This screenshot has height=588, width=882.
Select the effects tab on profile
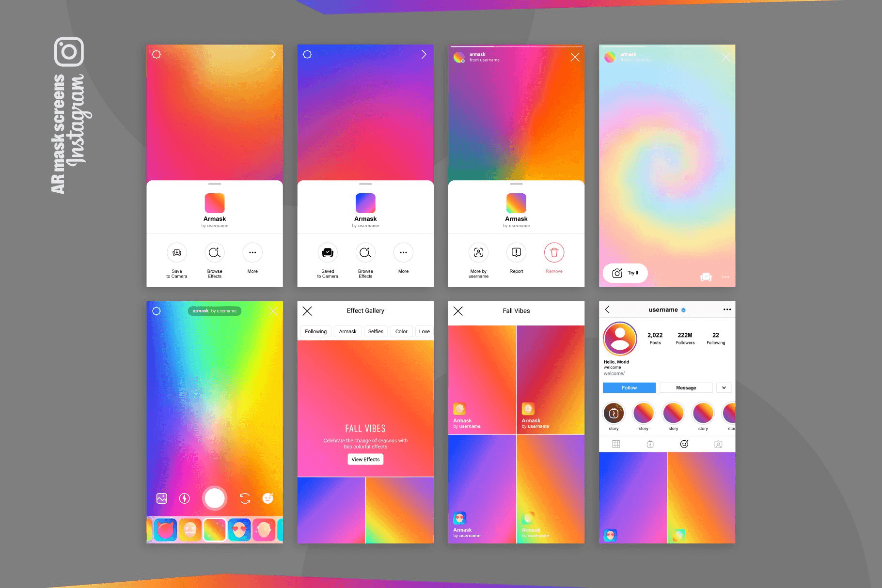pos(684,444)
